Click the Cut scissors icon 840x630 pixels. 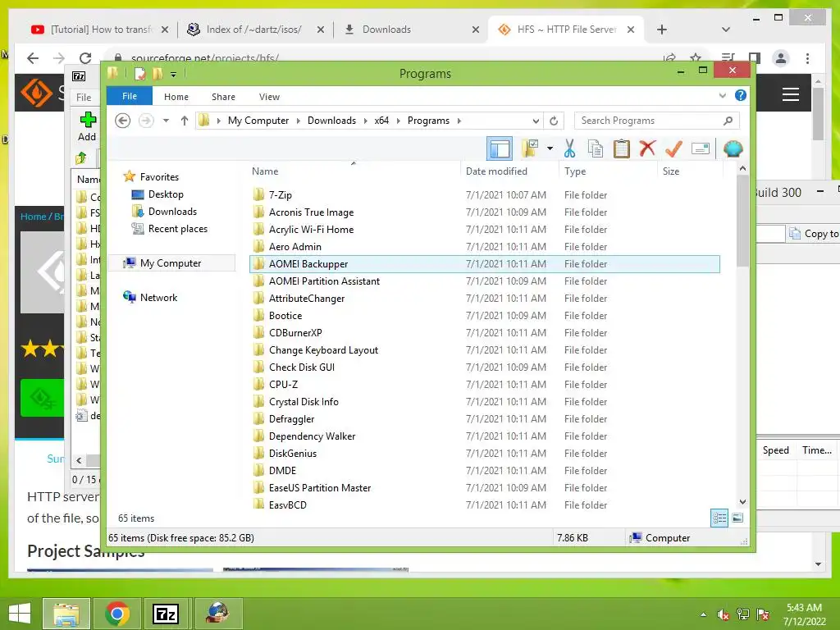[569, 148]
